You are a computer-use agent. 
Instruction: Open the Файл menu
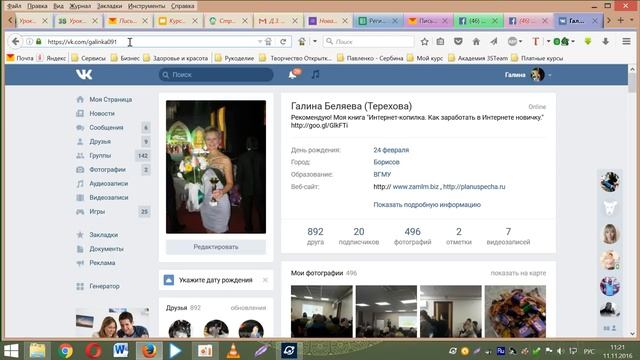pyautogui.click(x=14, y=6)
